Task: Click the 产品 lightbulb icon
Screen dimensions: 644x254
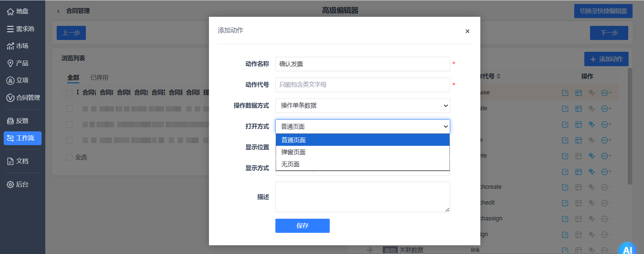Action: click(x=10, y=63)
